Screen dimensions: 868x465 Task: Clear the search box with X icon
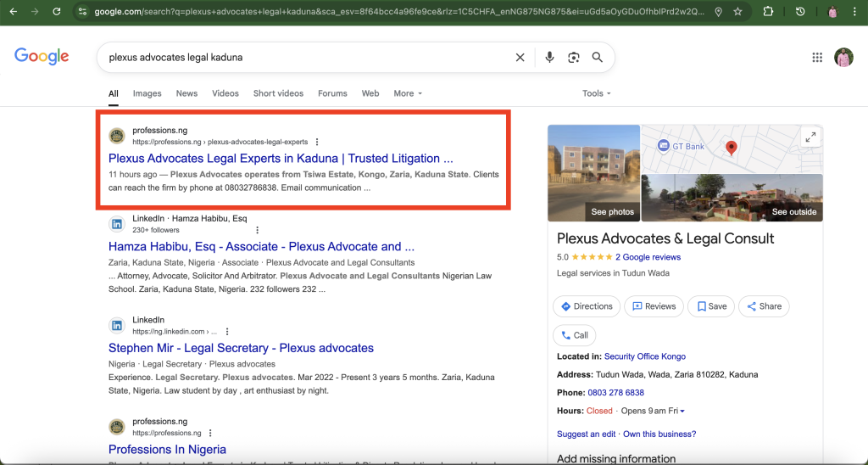pyautogui.click(x=520, y=57)
